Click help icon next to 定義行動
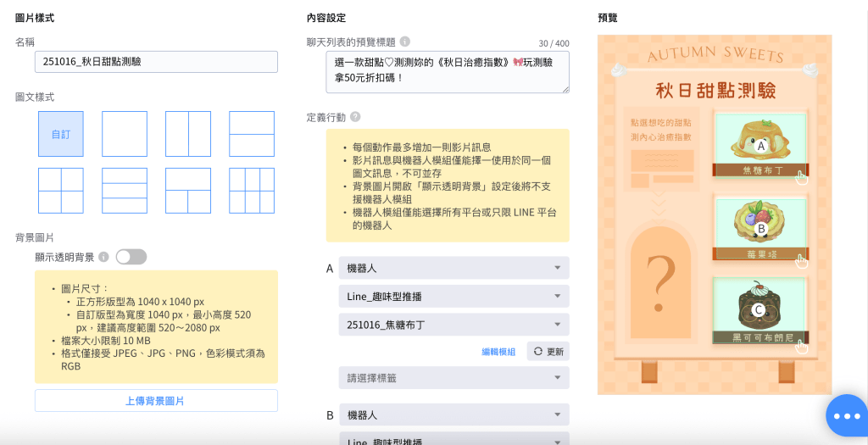The image size is (868, 445). [x=355, y=117]
